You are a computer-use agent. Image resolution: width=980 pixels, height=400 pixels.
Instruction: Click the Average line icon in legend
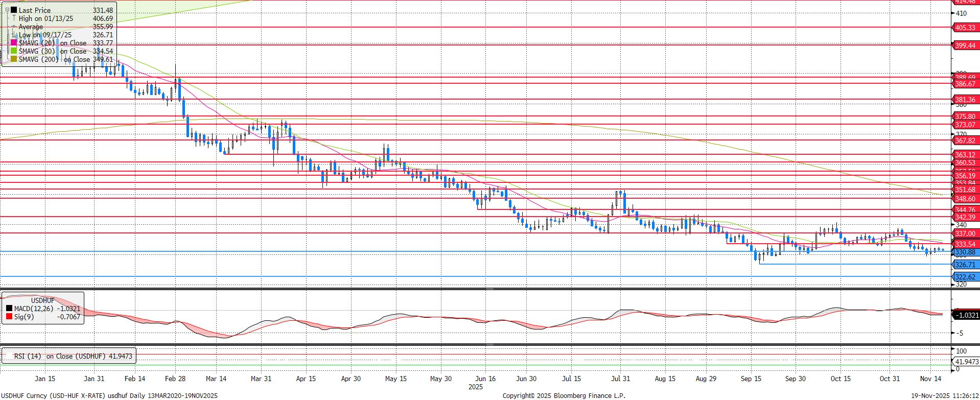[x=14, y=27]
